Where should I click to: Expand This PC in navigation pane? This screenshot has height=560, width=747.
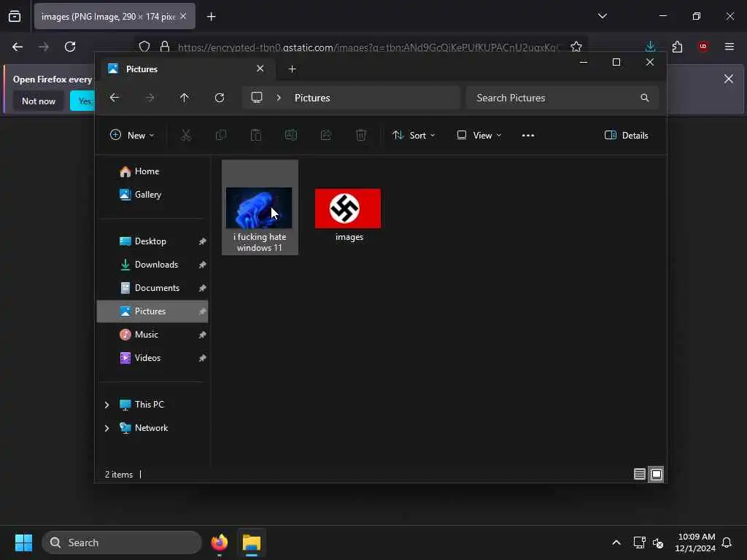(x=107, y=405)
